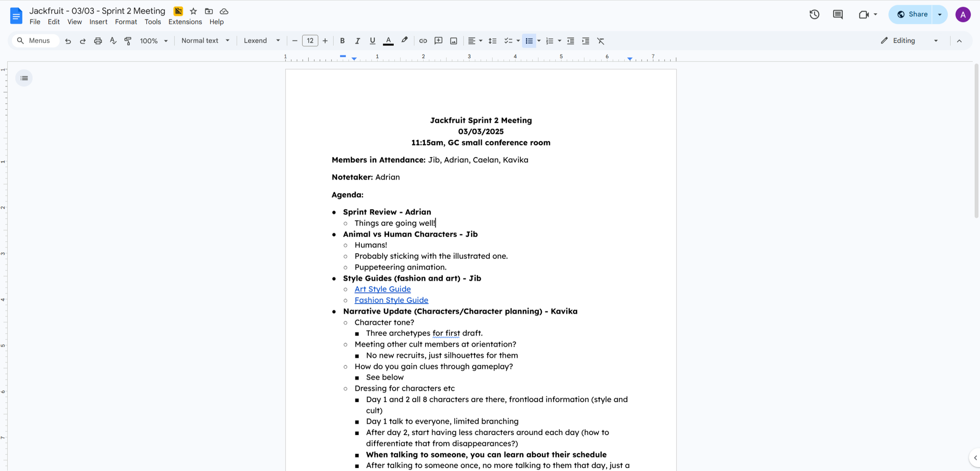Open the Insert menu
Screen dimensions: 980x471
98,22
